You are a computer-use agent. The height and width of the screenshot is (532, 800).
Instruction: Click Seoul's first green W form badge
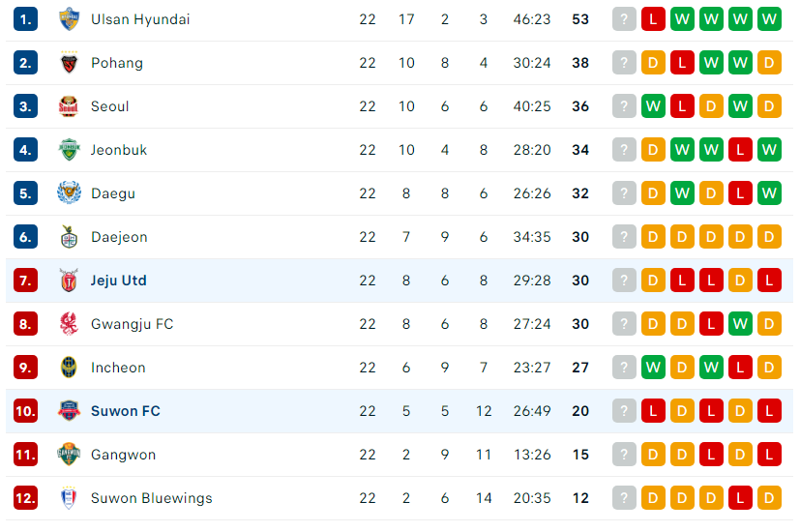pos(653,106)
